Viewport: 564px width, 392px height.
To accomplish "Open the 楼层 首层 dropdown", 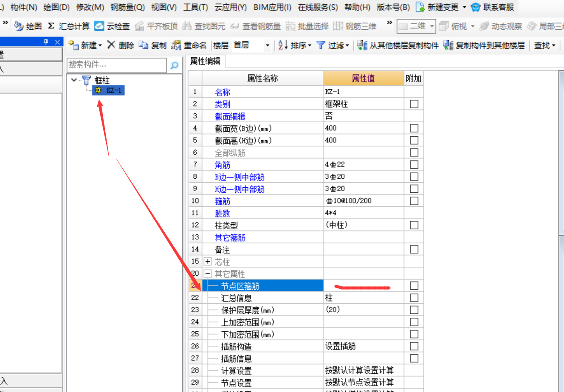I will pos(267,45).
